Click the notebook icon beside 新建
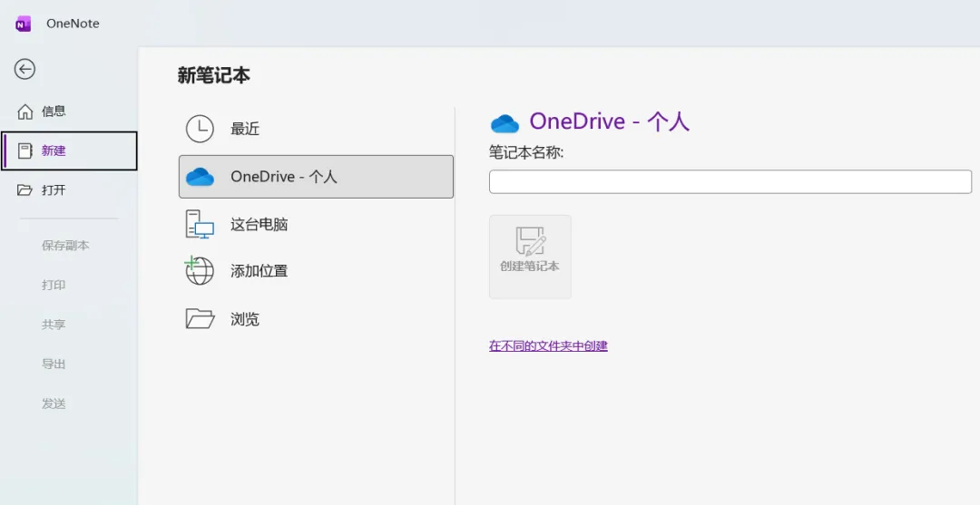The height and width of the screenshot is (505, 980). pyautogui.click(x=25, y=151)
